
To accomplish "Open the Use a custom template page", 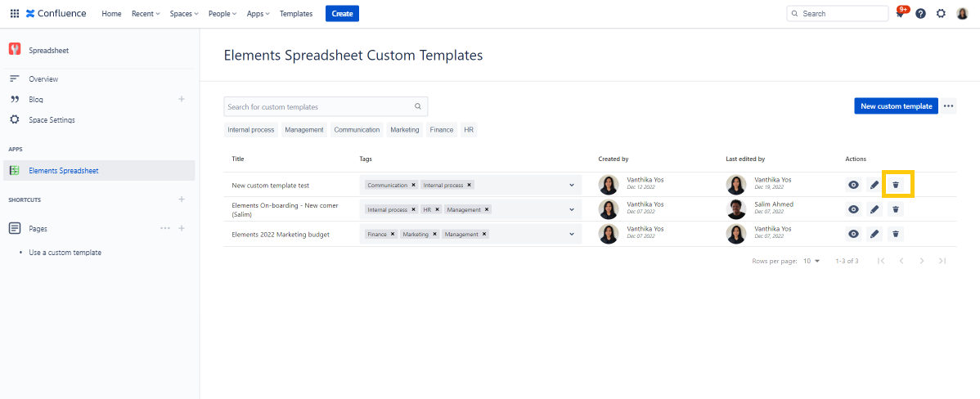I will (x=65, y=253).
